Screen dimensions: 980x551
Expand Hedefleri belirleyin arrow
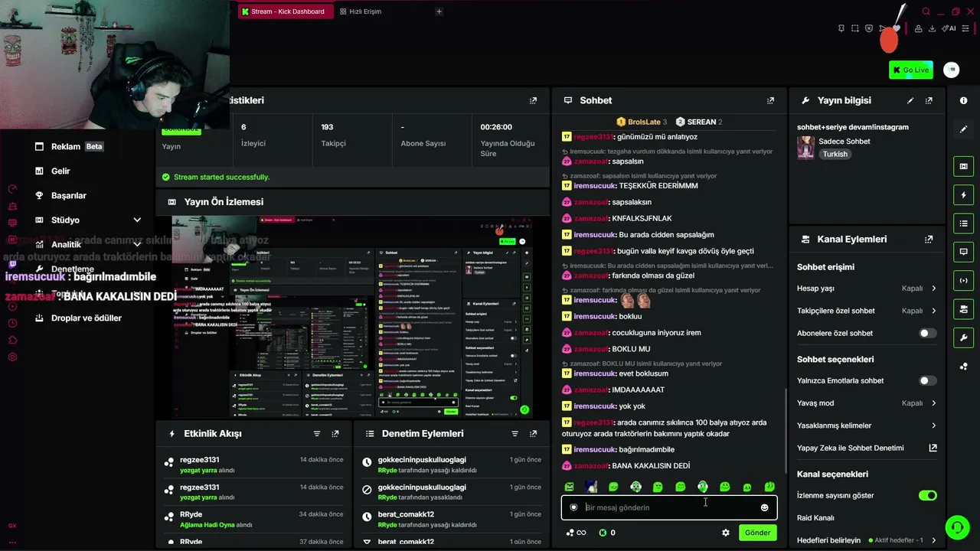[x=933, y=540]
